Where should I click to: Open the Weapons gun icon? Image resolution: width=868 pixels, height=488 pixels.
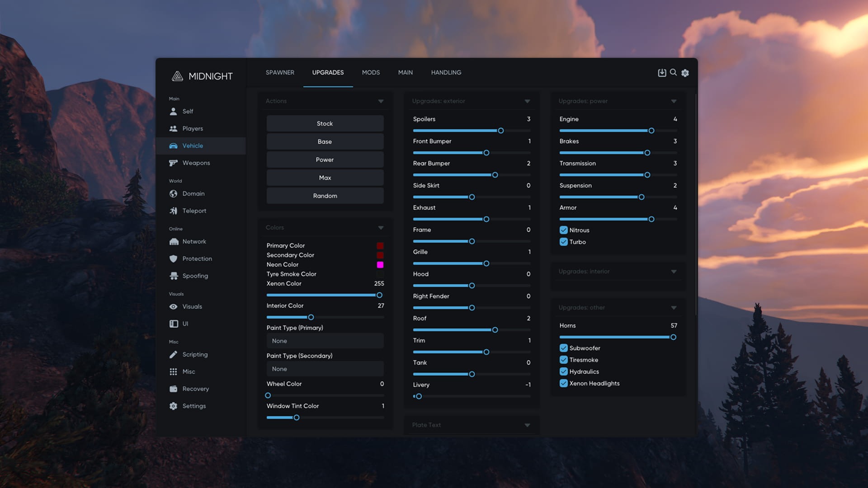(173, 163)
